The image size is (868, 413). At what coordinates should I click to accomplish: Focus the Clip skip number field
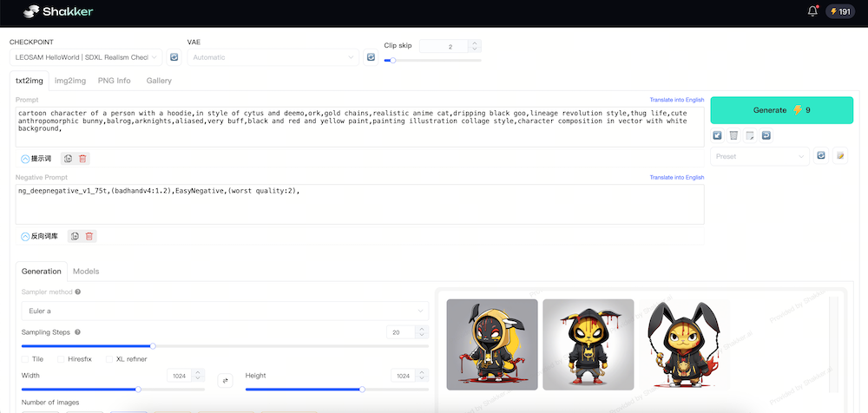point(444,47)
